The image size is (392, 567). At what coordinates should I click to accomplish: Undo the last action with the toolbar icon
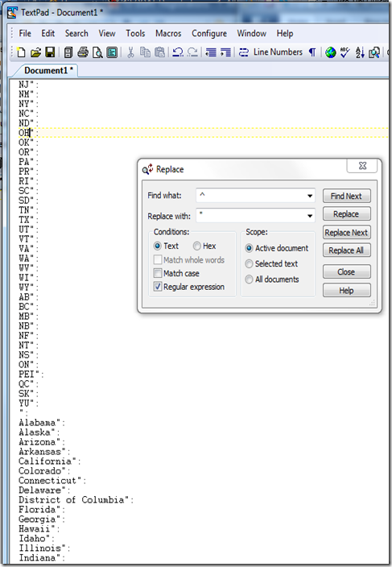(x=177, y=52)
